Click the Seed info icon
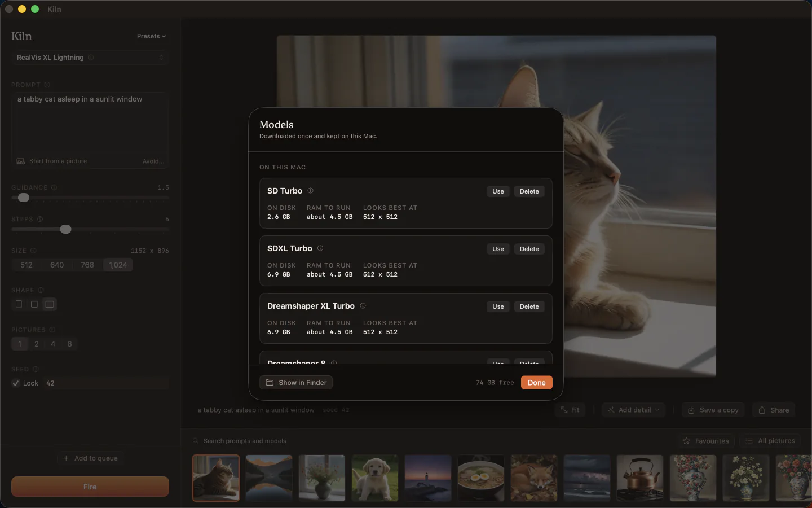 (36, 369)
